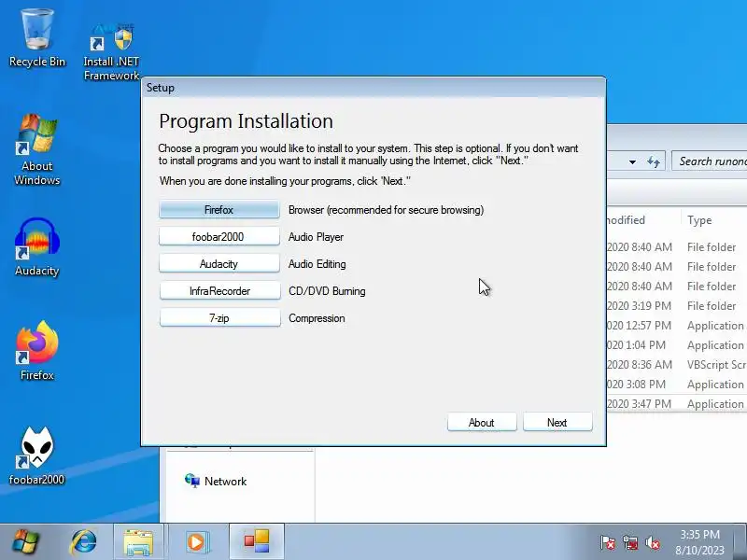Image resolution: width=747 pixels, height=560 pixels.
Task: Select the VBScript Script file row
Action: click(x=676, y=364)
